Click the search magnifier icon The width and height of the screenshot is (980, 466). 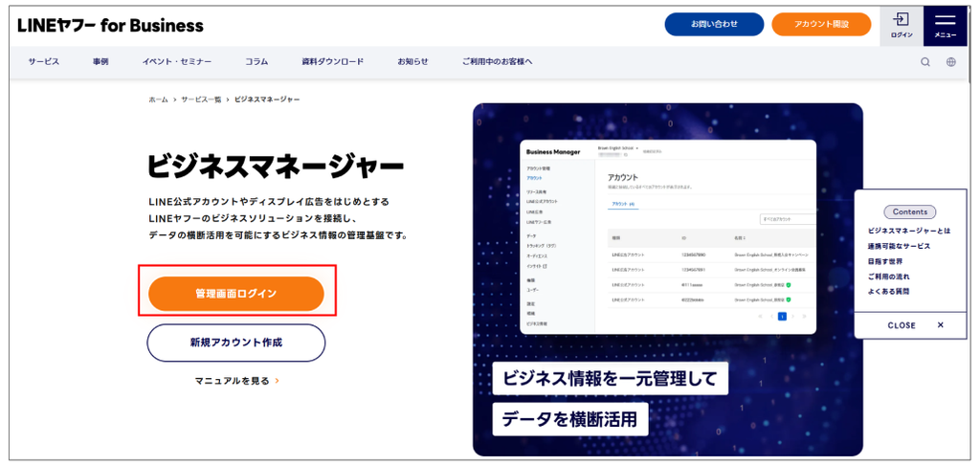coord(925,62)
